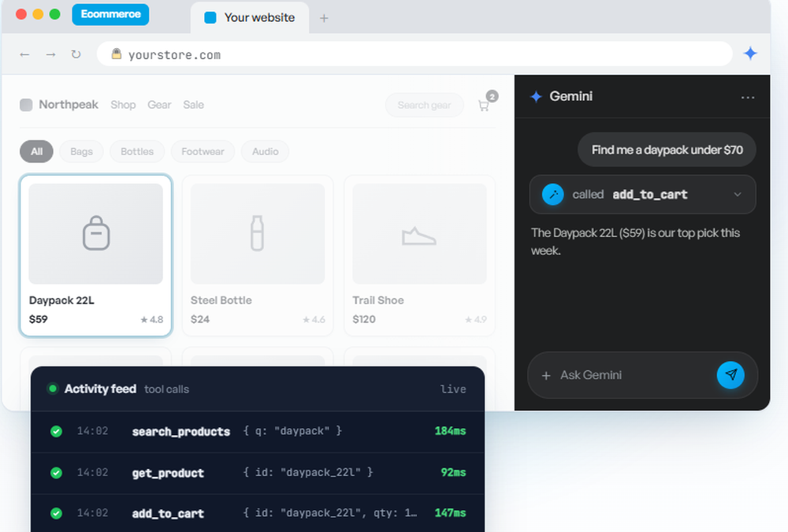Click the live label in Activity feed
Screen dimensions: 788x532
[453, 389]
